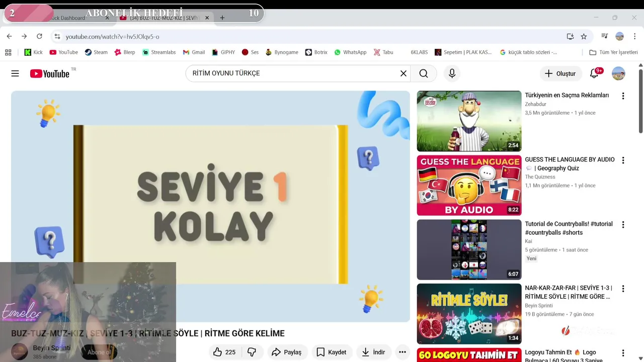Open the Kick bookmark
644x362 pixels.
34,52
